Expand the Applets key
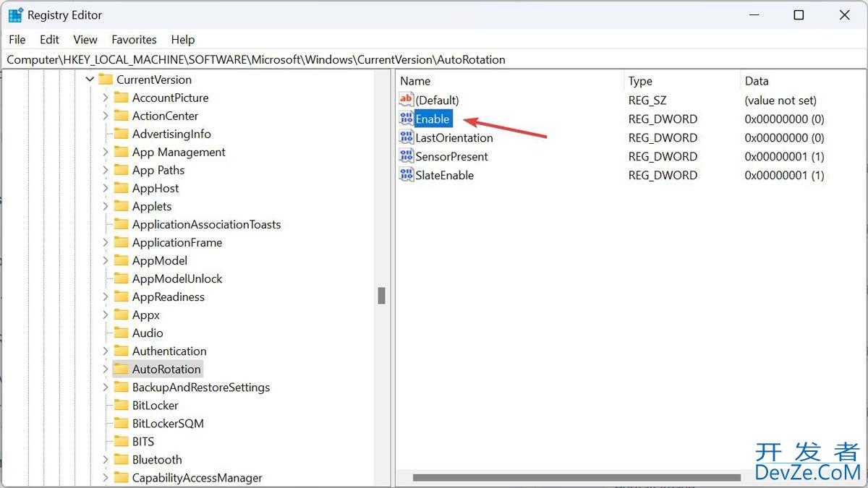 pyautogui.click(x=105, y=206)
